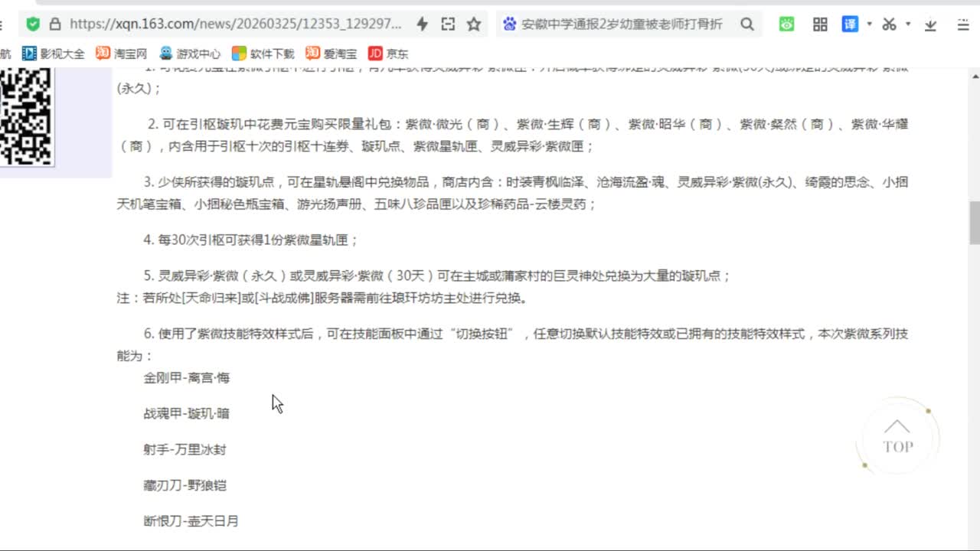980x551 pixels.
Task: Click the text 藏刃刀-野狼铠
Action: (x=185, y=486)
